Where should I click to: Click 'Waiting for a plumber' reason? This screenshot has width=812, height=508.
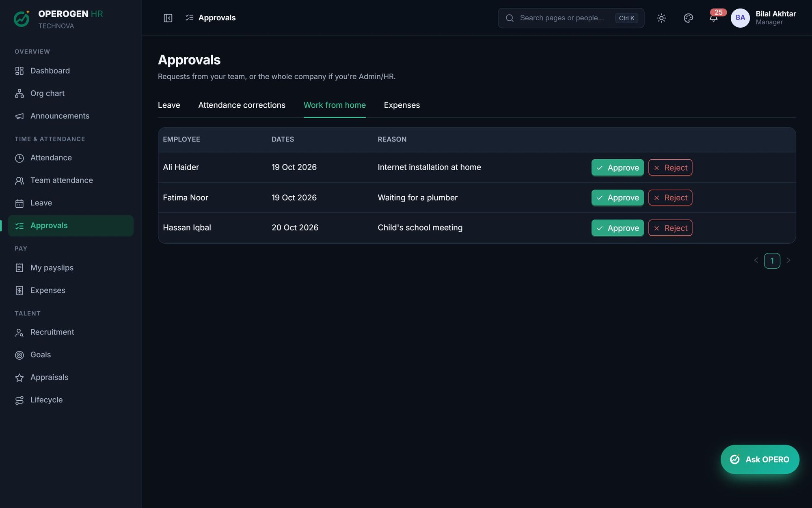tap(417, 198)
